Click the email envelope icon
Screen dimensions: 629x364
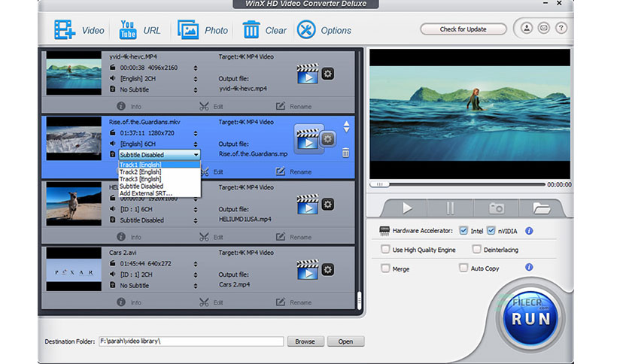tap(543, 28)
